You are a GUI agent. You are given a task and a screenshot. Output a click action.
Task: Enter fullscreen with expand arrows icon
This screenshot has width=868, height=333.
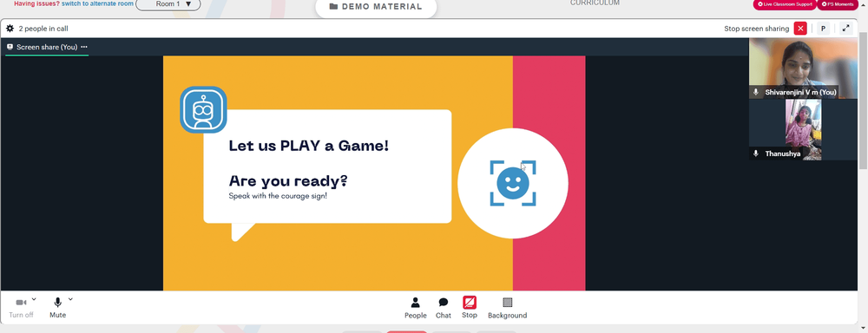(x=845, y=29)
